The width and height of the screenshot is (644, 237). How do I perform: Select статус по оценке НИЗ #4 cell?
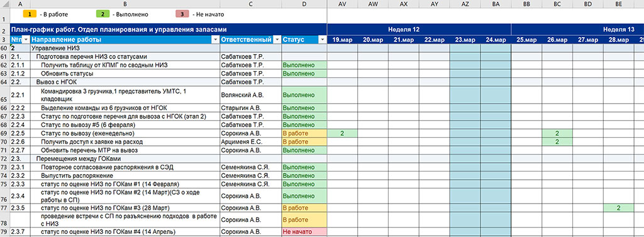(125, 232)
